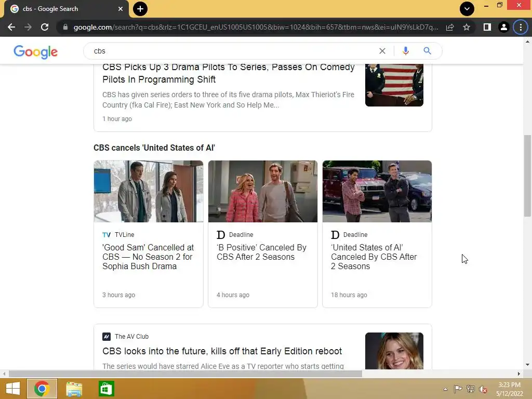
Task: Open the Windows Start menu
Action: coord(12,389)
